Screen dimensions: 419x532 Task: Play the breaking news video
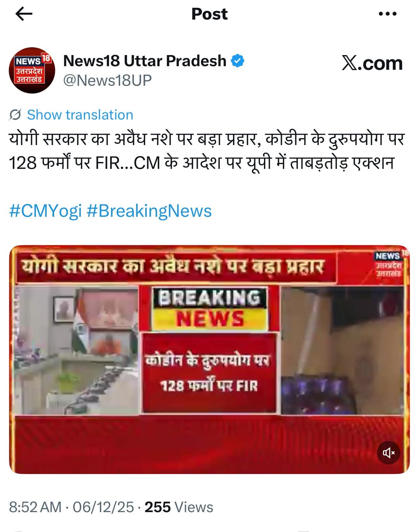click(209, 360)
